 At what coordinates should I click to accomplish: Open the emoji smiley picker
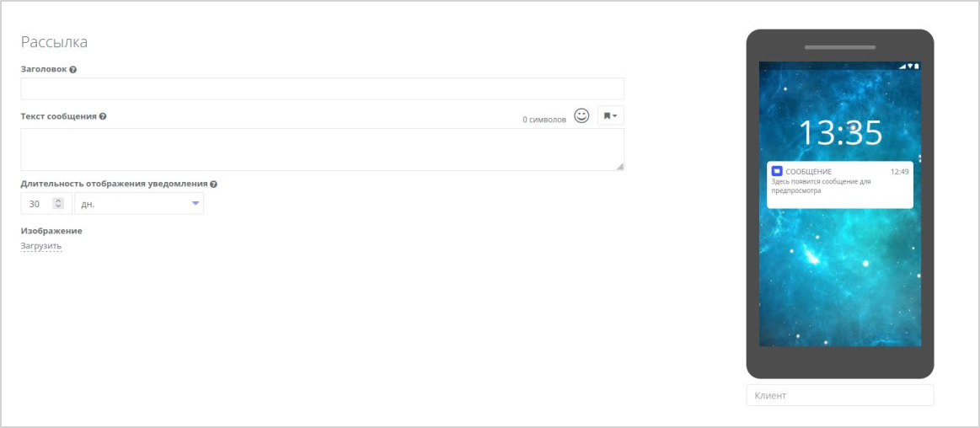click(x=582, y=115)
